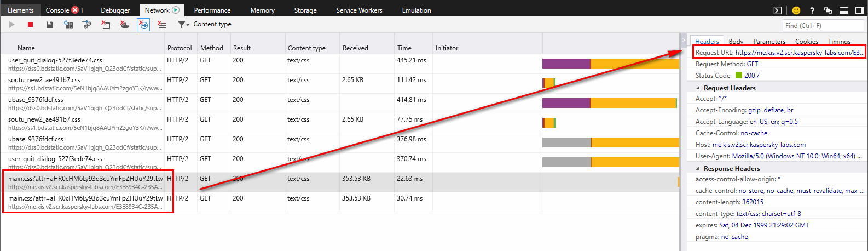Toggle clear entries on navigate button
Image resolution: width=868 pixels, height=251 pixels.
pyautogui.click(x=143, y=25)
